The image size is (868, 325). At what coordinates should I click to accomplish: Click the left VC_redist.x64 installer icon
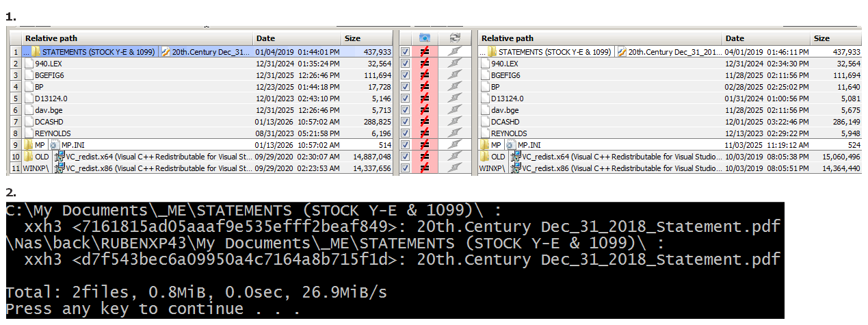tap(60, 157)
